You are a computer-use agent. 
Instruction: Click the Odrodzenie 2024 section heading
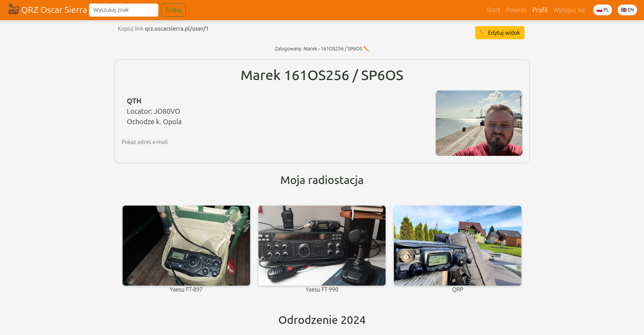click(322, 320)
